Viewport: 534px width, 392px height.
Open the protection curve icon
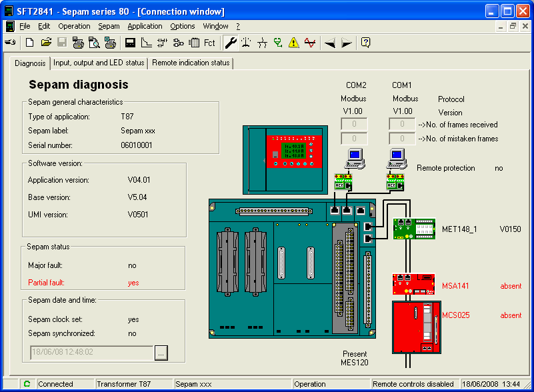147,43
